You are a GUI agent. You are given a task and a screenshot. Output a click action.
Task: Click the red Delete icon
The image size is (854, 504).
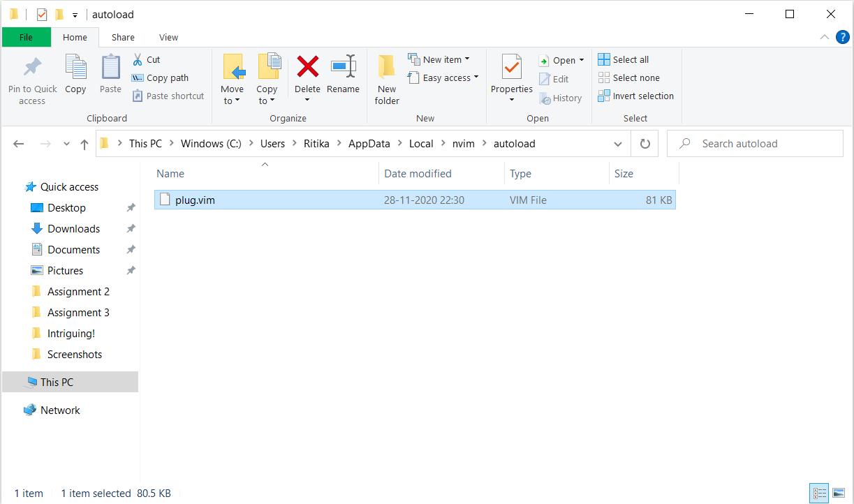point(307,67)
